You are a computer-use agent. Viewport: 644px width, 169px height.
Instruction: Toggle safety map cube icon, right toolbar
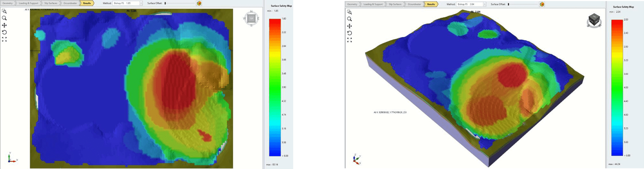(x=542, y=4)
